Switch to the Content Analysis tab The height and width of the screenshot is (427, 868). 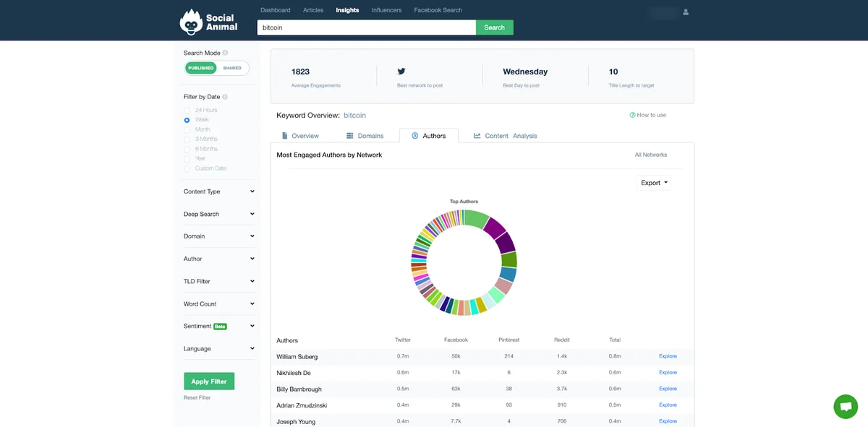[506, 136]
